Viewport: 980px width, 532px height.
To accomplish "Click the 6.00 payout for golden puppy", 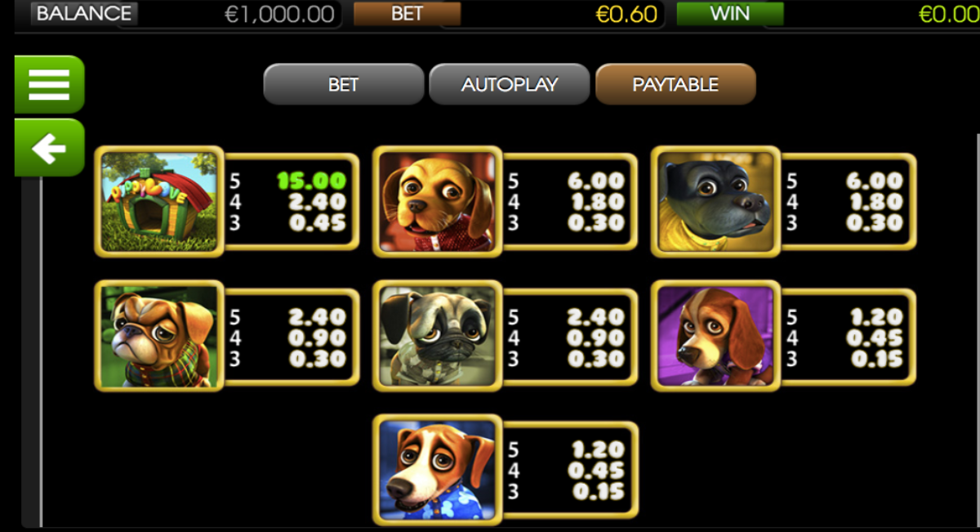I will tap(597, 181).
